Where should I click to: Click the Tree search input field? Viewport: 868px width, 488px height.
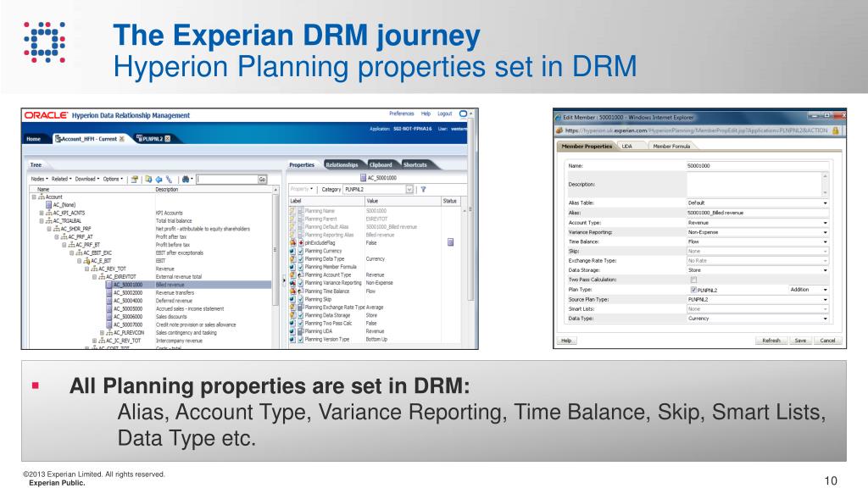coord(227,180)
